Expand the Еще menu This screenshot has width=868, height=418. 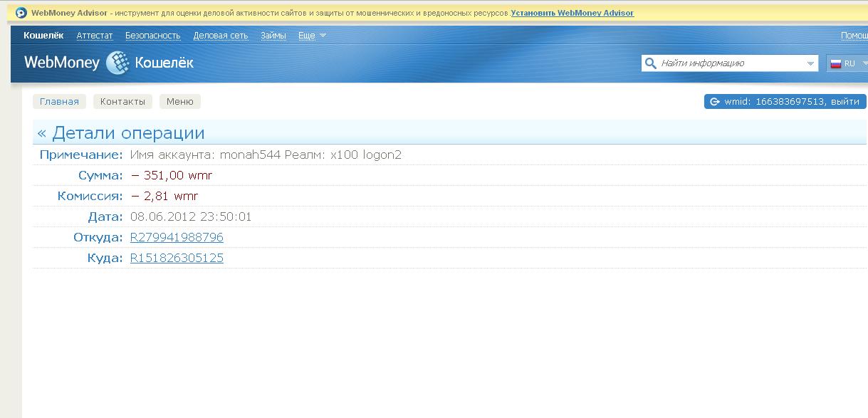[312, 36]
